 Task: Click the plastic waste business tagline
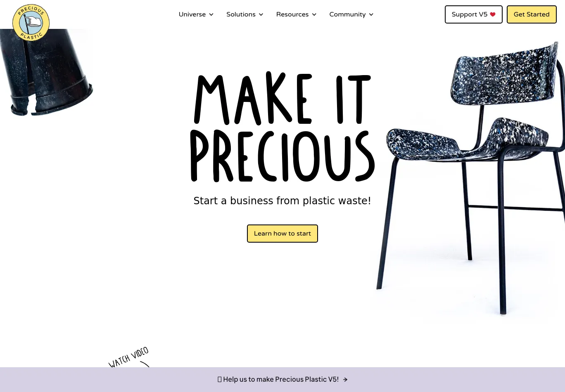click(x=282, y=201)
